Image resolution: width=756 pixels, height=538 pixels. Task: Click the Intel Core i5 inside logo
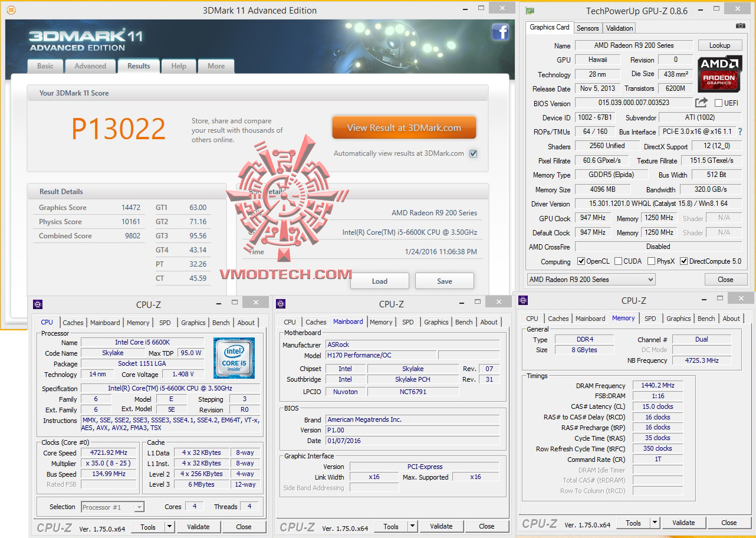coord(234,358)
